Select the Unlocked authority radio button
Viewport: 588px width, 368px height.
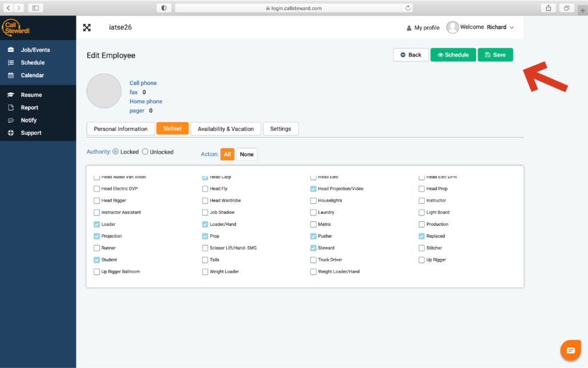pos(145,152)
